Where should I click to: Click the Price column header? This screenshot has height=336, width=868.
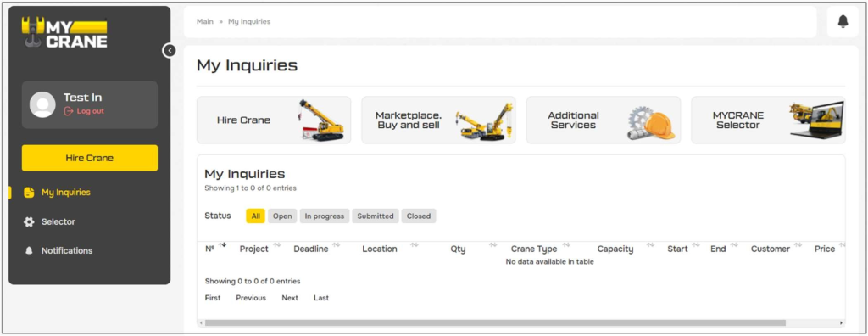click(x=824, y=249)
